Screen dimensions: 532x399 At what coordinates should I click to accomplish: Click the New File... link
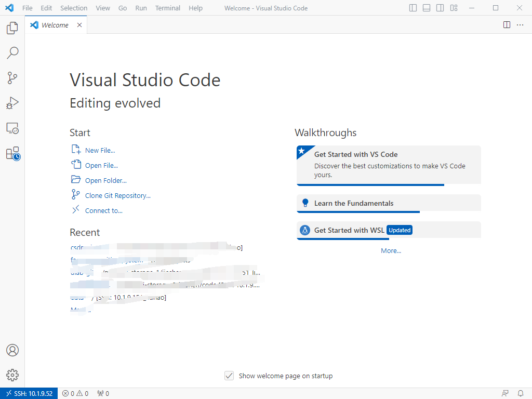100,150
